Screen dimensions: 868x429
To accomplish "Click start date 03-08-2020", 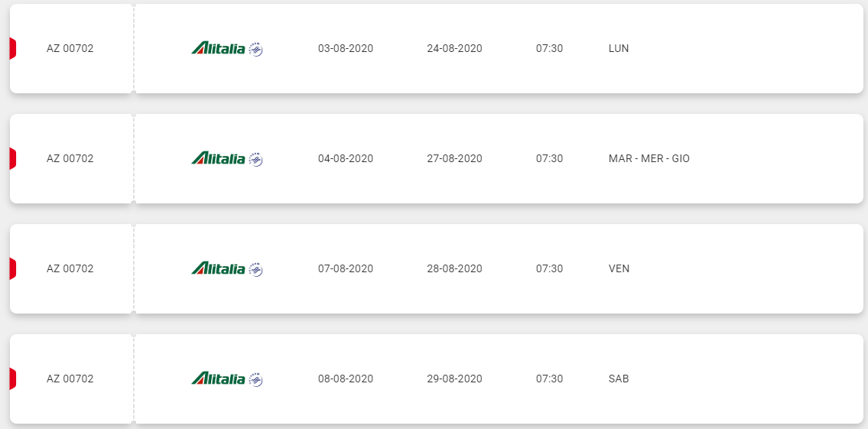I will (x=346, y=48).
